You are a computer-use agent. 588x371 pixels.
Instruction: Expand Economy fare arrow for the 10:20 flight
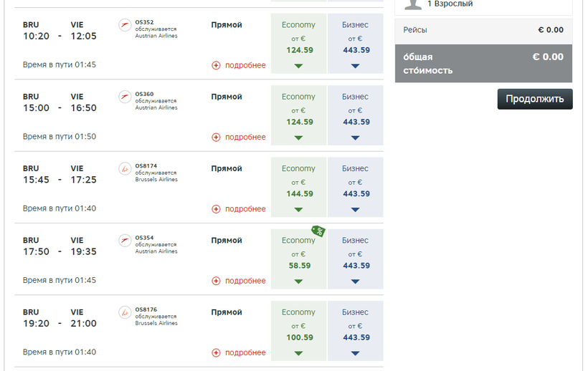[298, 66]
